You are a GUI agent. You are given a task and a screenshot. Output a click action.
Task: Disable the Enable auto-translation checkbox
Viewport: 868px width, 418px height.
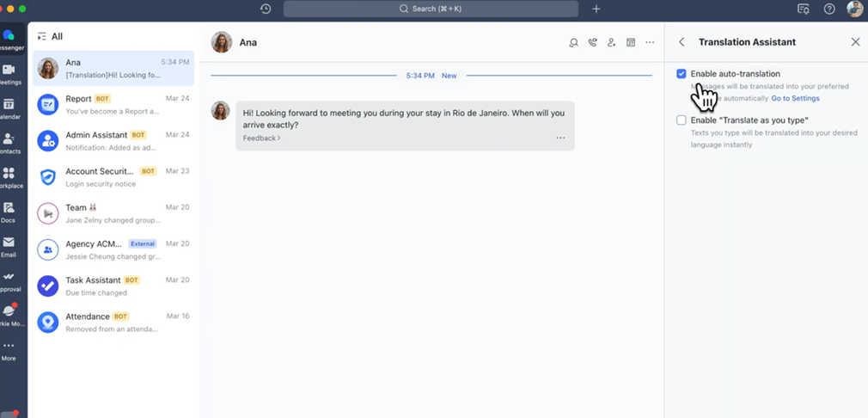(x=682, y=74)
